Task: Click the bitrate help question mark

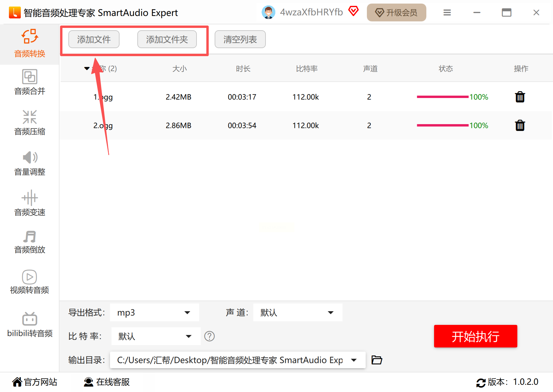Action: click(x=209, y=336)
